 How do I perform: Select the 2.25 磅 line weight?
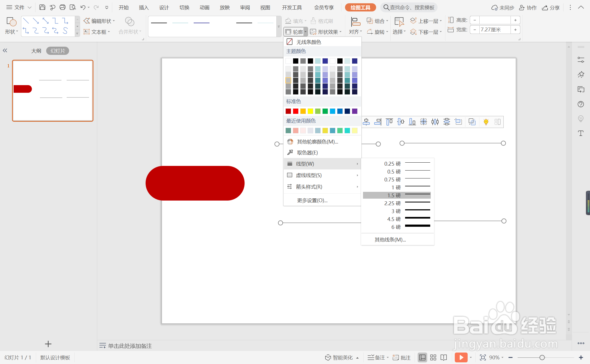click(397, 203)
